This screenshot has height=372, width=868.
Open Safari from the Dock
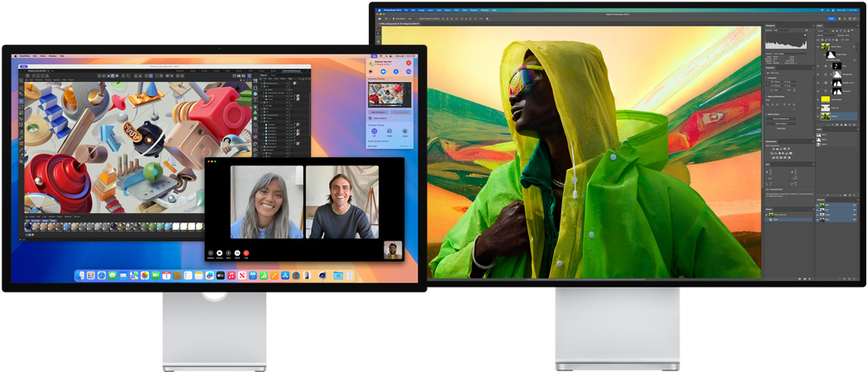point(102,275)
